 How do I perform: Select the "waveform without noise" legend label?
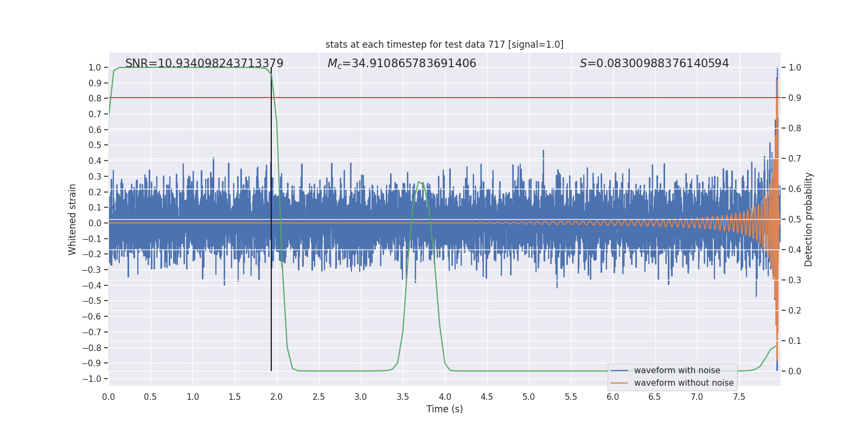(x=684, y=383)
